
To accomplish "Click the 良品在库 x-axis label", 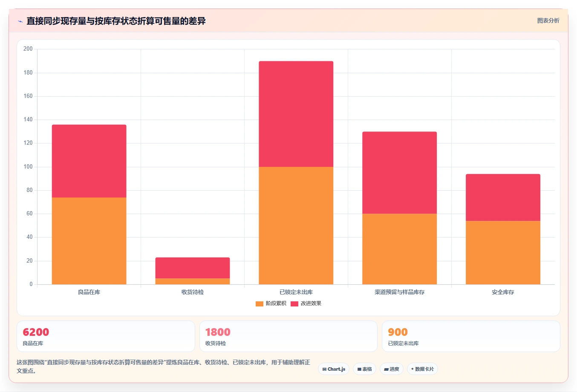I will point(89,292).
